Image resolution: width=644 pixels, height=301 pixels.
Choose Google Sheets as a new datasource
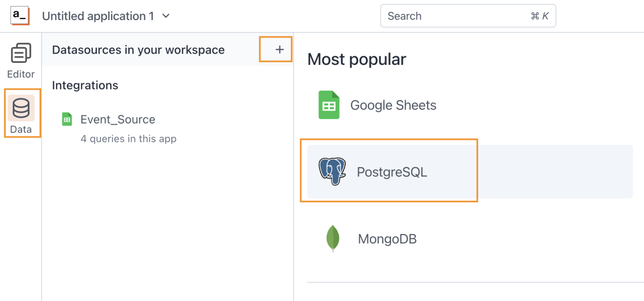393,104
